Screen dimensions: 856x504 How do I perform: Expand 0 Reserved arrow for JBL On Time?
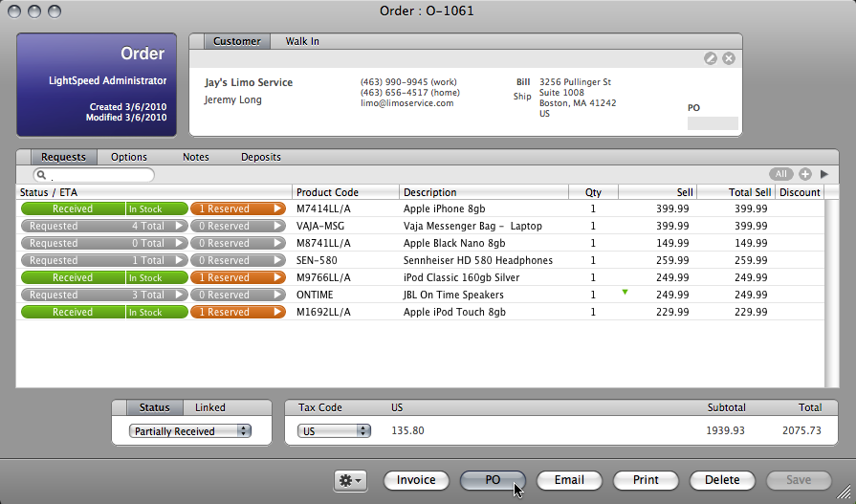click(278, 295)
